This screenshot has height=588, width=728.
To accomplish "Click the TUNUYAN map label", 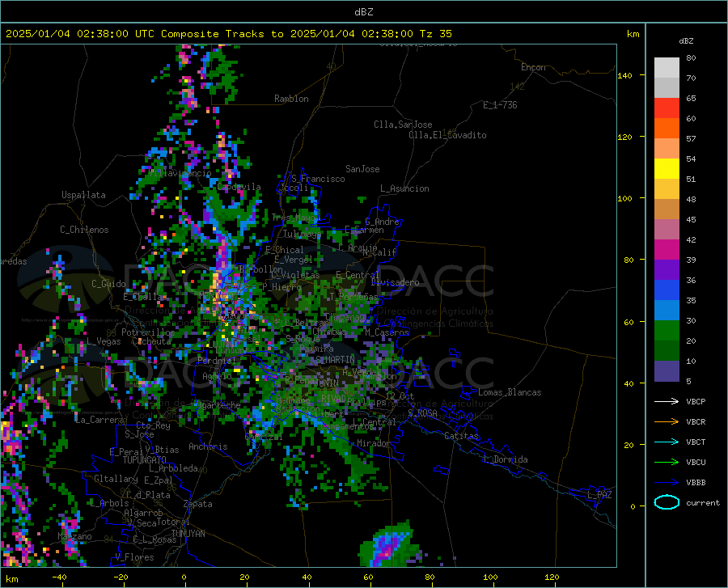I will [188, 534].
